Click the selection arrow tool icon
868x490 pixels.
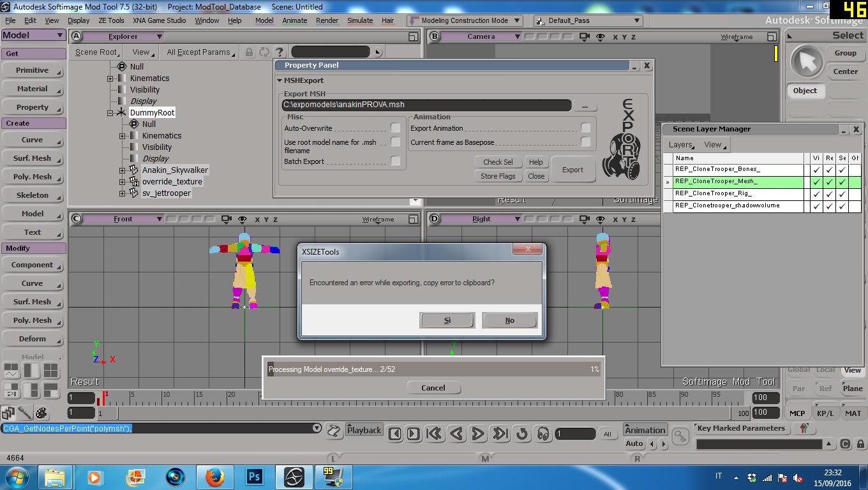[806, 62]
